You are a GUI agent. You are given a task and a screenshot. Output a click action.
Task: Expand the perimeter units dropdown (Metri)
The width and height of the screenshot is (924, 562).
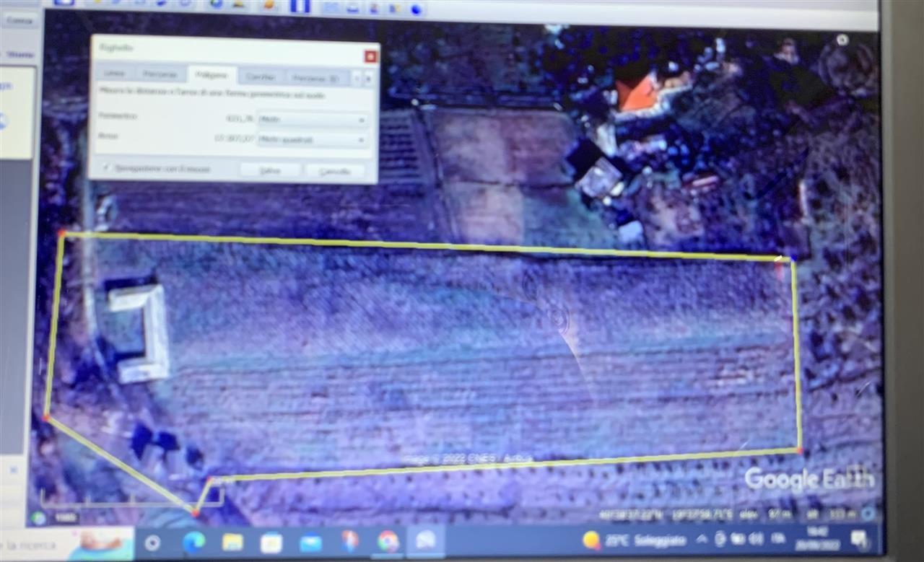tap(313, 119)
